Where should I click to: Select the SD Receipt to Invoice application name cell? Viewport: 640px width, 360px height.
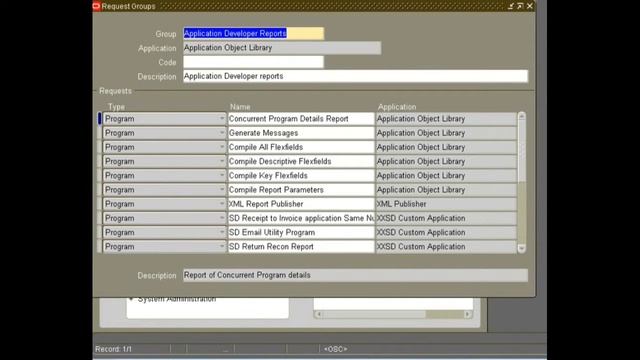click(301, 218)
